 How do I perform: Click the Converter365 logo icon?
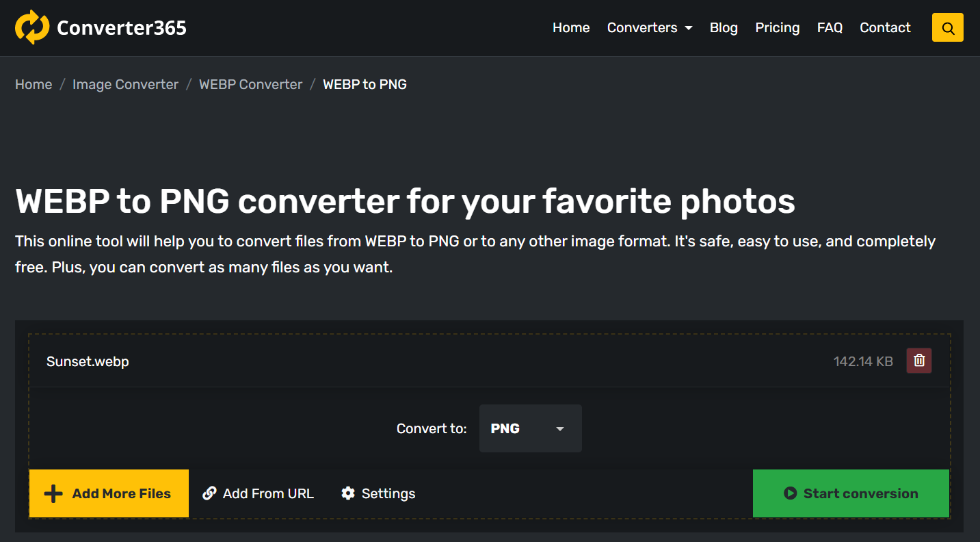coord(32,27)
